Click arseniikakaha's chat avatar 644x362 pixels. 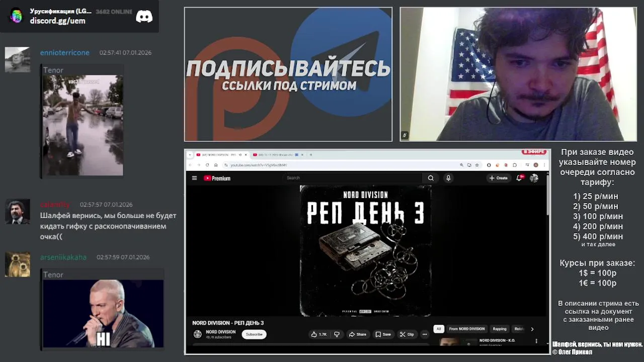[17, 264]
